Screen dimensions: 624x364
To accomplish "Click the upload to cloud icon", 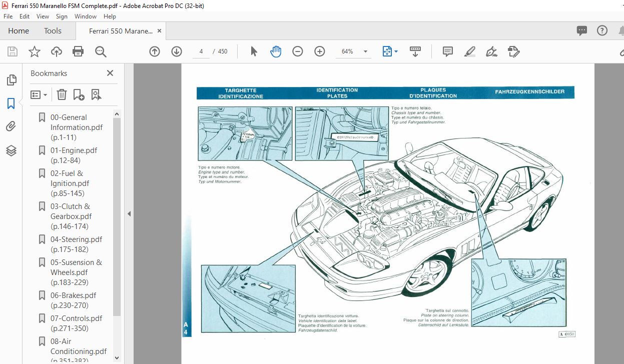I will coord(56,51).
